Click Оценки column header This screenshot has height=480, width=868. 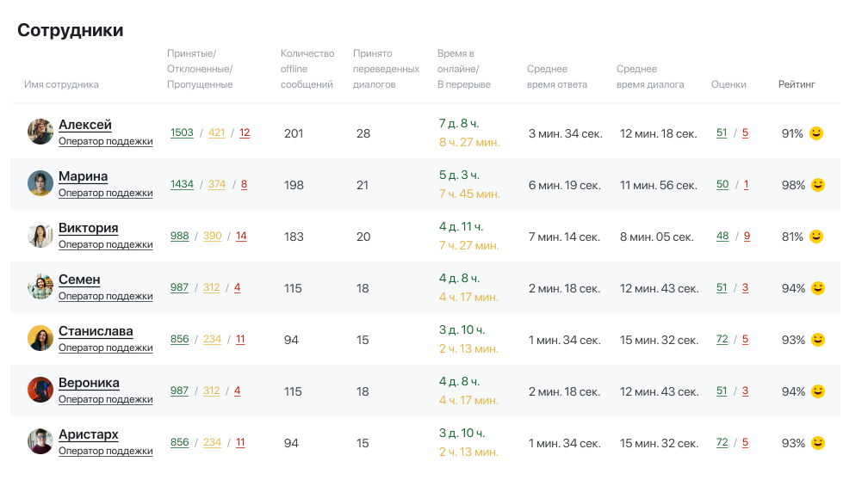point(728,84)
